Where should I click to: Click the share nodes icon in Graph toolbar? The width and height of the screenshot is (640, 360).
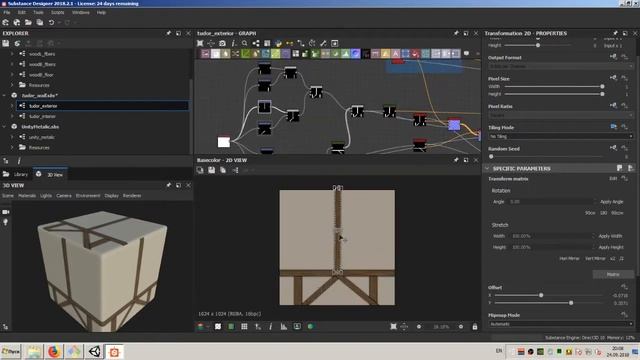[256, 43]
